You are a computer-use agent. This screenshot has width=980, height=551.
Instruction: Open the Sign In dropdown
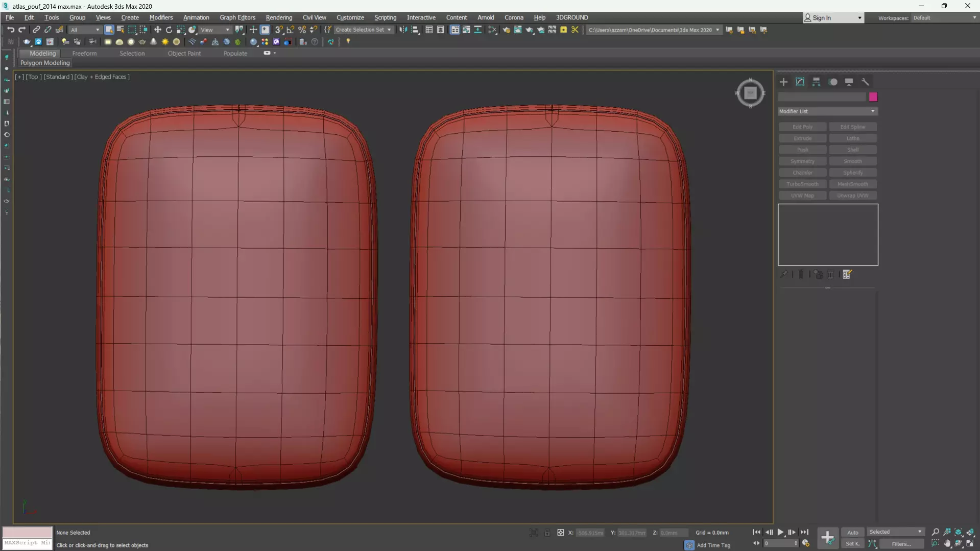(833, 18)
